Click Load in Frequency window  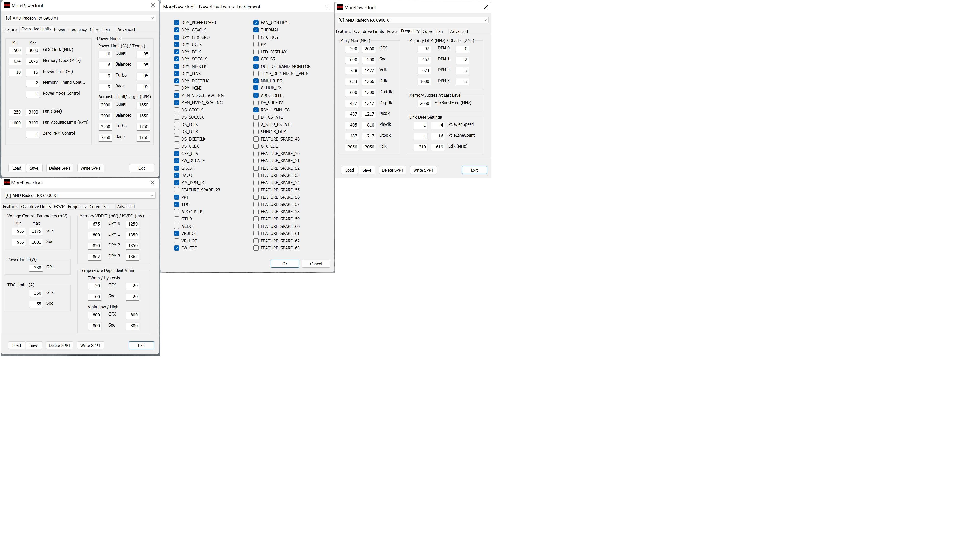coord(349,170)
